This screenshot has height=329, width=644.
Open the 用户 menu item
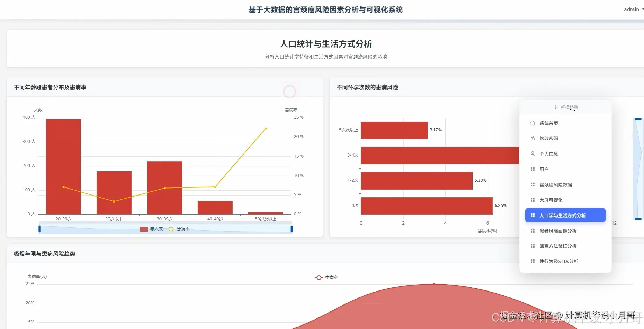coord(565,169)
